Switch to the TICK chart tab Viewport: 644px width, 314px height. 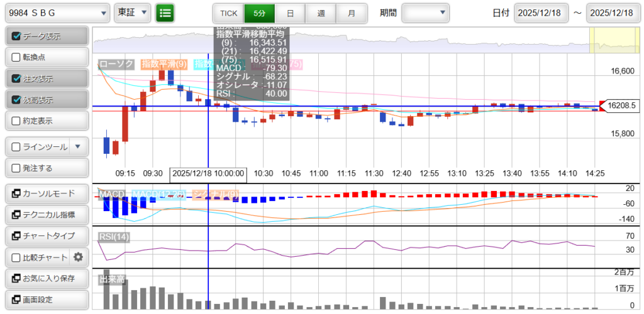228,13
